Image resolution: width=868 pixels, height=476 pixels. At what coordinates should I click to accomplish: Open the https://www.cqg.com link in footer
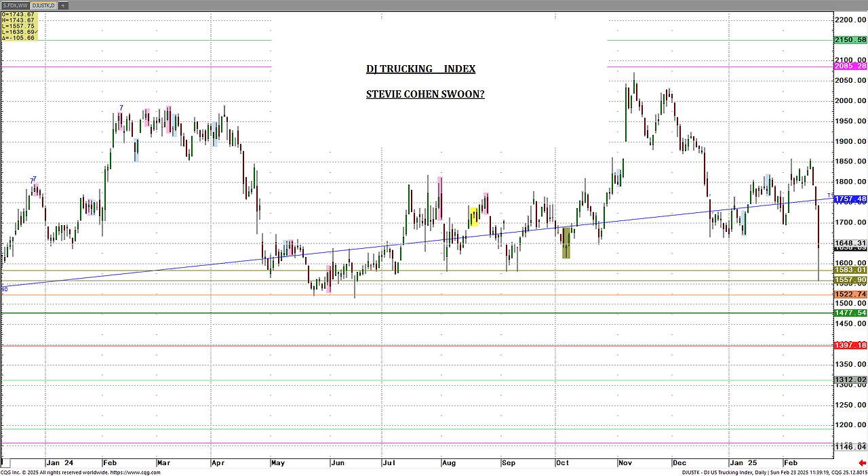[x=135, y=472]
